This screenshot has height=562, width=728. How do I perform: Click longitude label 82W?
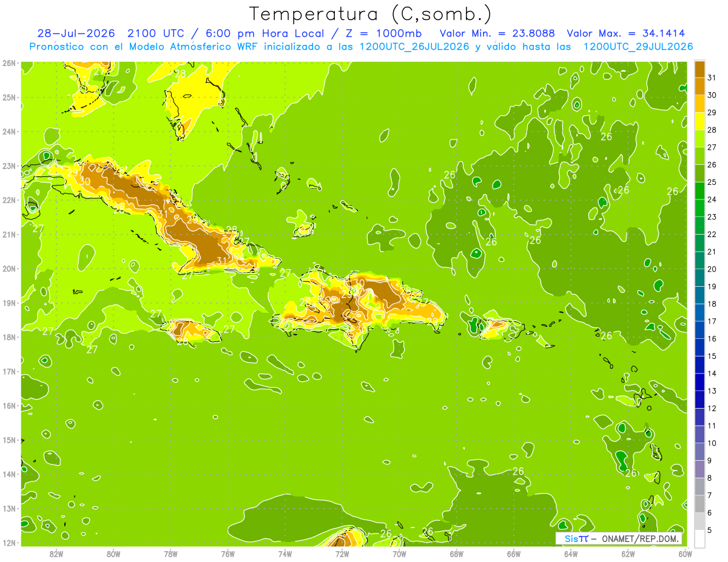56,554
